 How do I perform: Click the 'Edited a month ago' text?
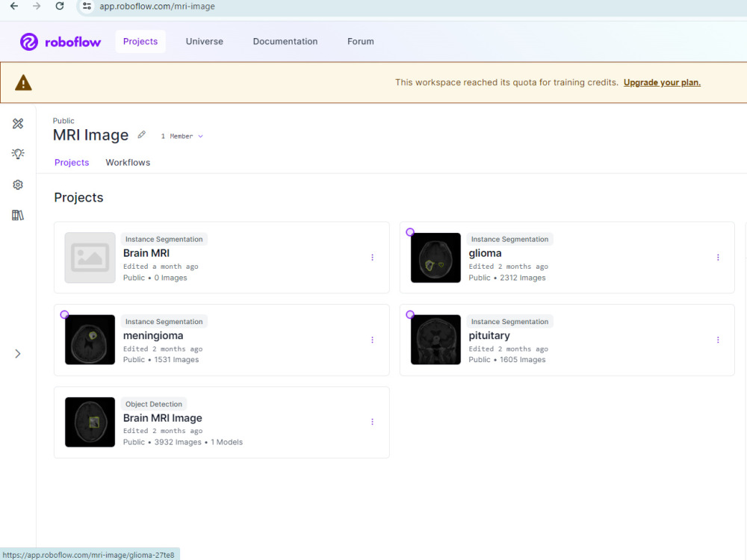(161, 267)
